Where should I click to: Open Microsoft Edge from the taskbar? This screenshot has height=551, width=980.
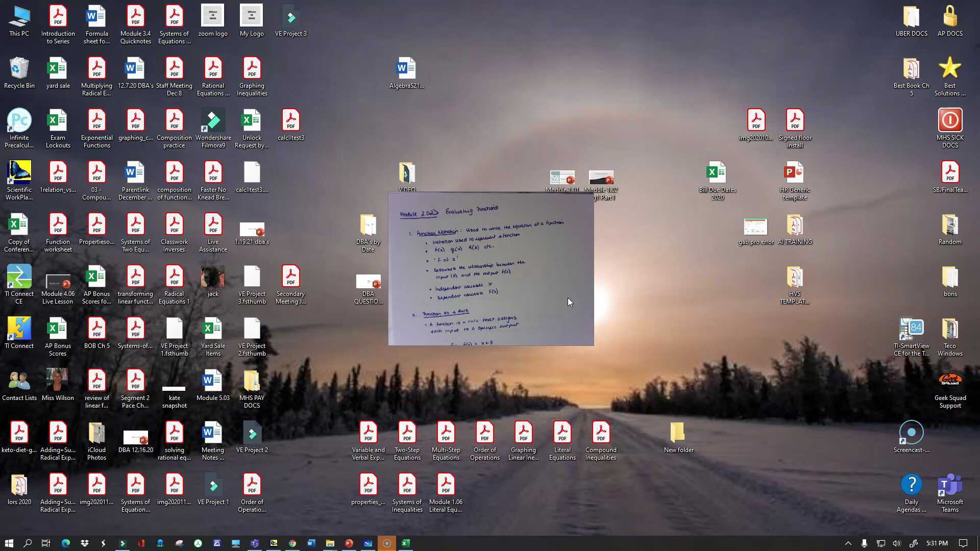click(x=66, y=543)
